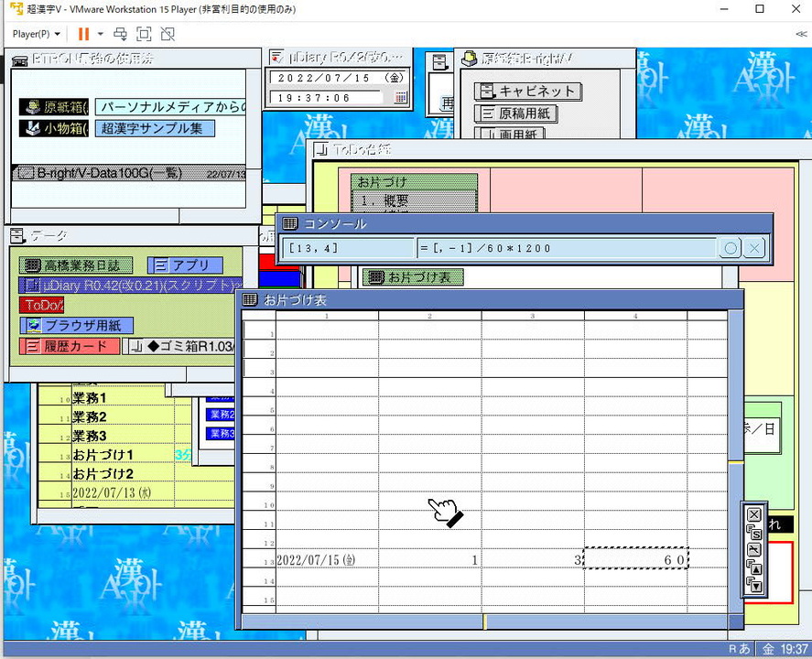812x659 pixels.
Task: Toggle VMware Unity mode icon
Action: click(x=168, y=34)
